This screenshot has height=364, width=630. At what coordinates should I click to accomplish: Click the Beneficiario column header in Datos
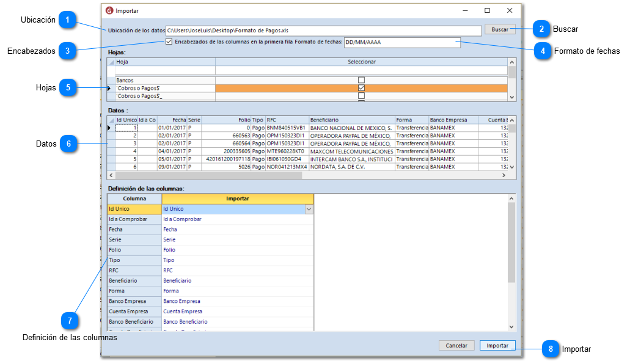click(x=351, y=120)
